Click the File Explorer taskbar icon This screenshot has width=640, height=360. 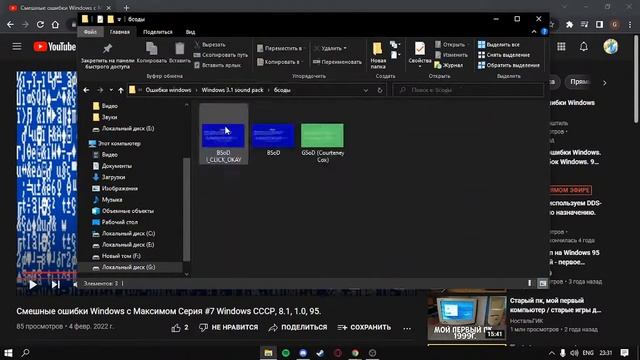coord(268,353)
